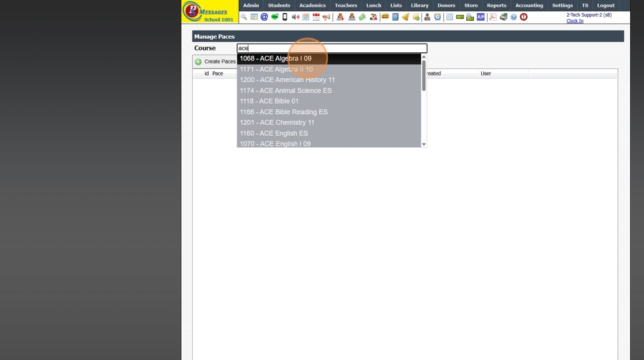Click the blue book icon

coord(395,17)
